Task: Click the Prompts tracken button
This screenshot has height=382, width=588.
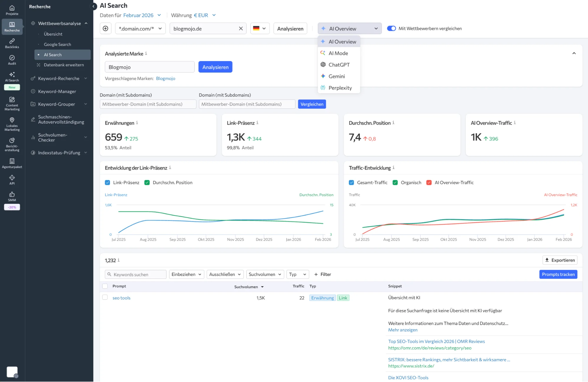Action: 558,274
